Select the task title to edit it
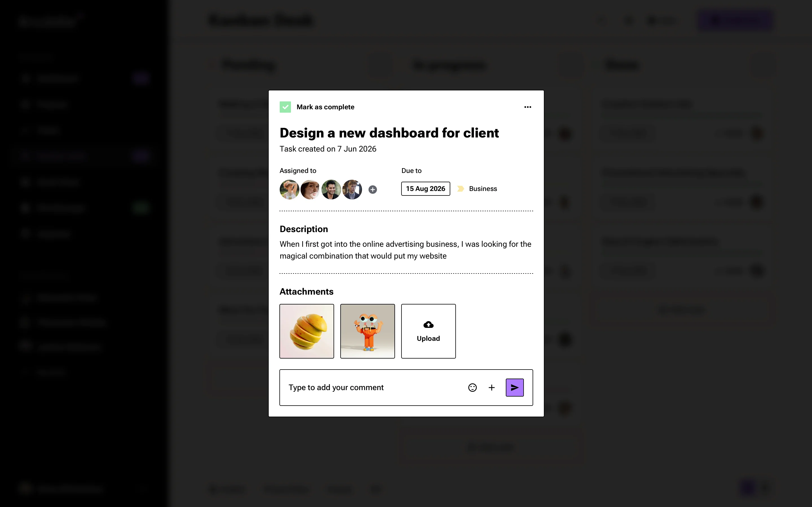Viewport: 812px width, 507px height. point(389,133)
